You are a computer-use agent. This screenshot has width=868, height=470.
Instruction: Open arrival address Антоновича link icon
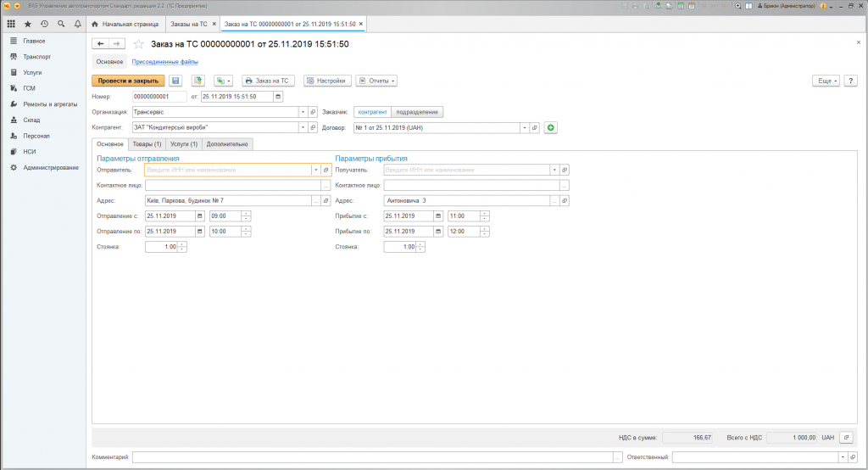point(564,200)
